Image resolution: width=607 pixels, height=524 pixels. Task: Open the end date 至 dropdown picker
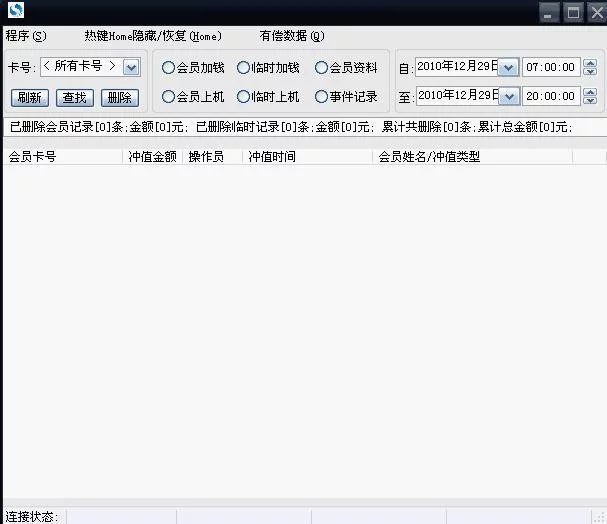(x=507, y=96)
